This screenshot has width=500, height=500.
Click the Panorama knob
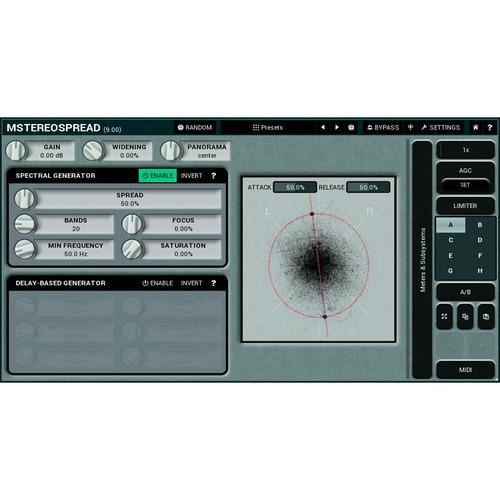(x=171, y=151)
